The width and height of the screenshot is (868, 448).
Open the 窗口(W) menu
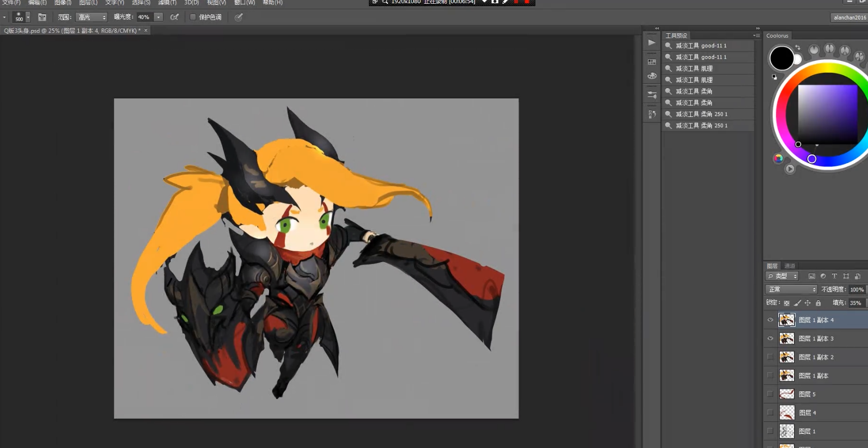coord(245,3)
